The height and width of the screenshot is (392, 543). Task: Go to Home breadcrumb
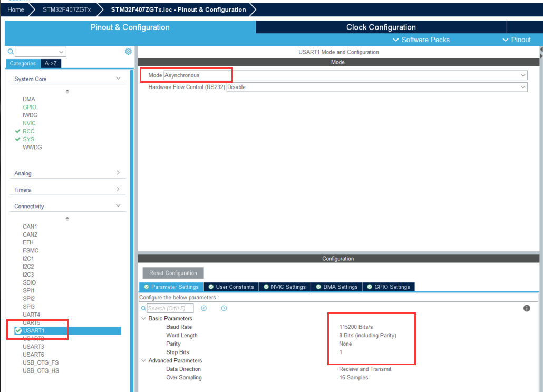point(16,9)
